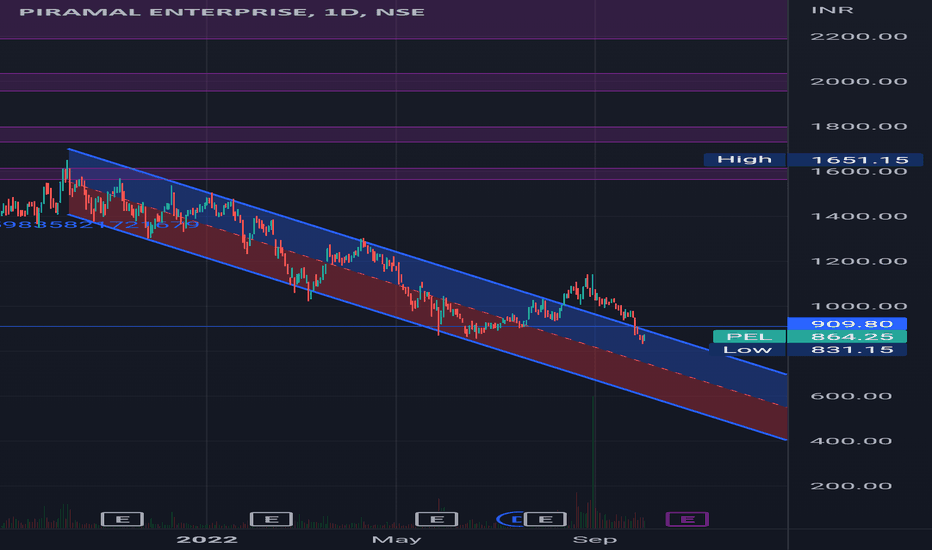This screenshot has height=550, width=932.
Task: Select the 909.80 horizontal line price label
Action: click(847, 324)
